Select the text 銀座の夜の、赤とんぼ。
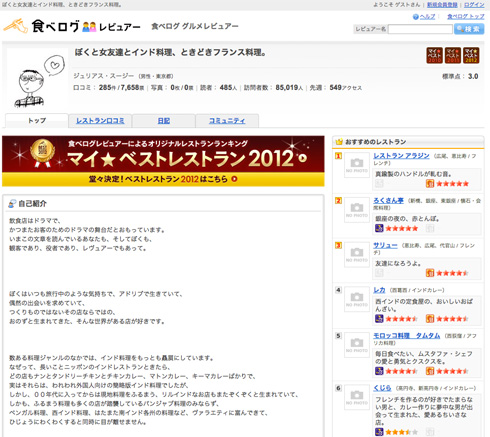The image size is (490, 437). (x=407, y=219)
